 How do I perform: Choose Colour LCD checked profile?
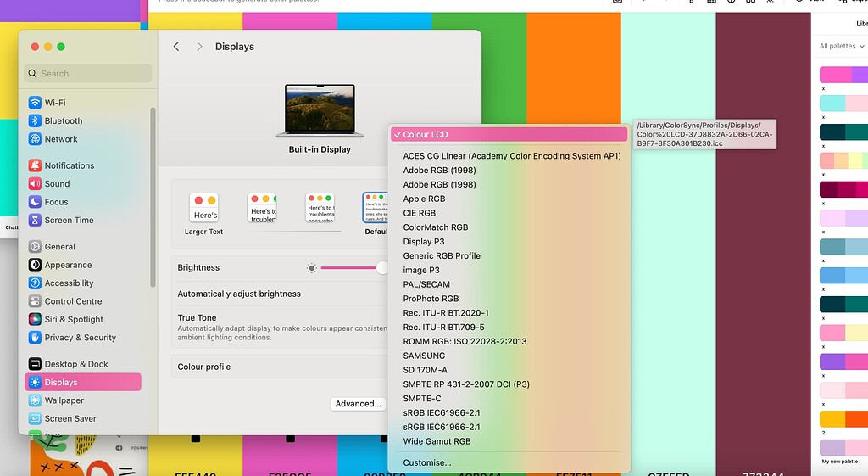coord(509,134)
